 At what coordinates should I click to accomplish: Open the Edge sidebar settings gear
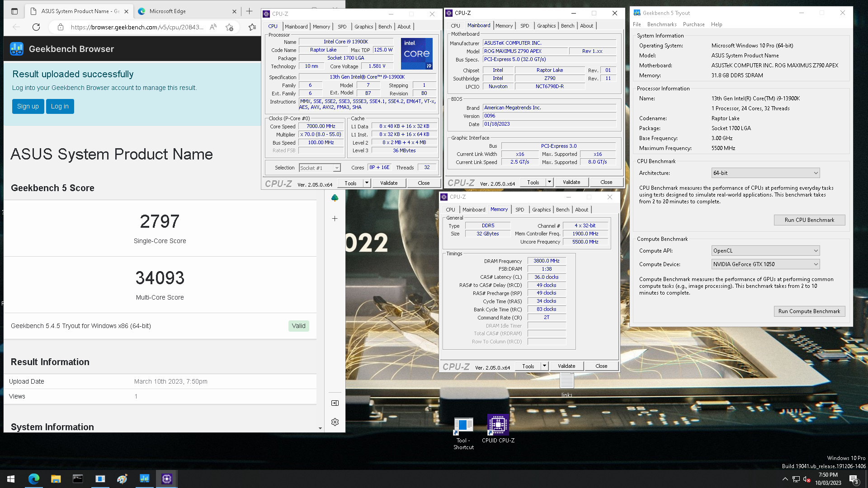tap(335, 422)
